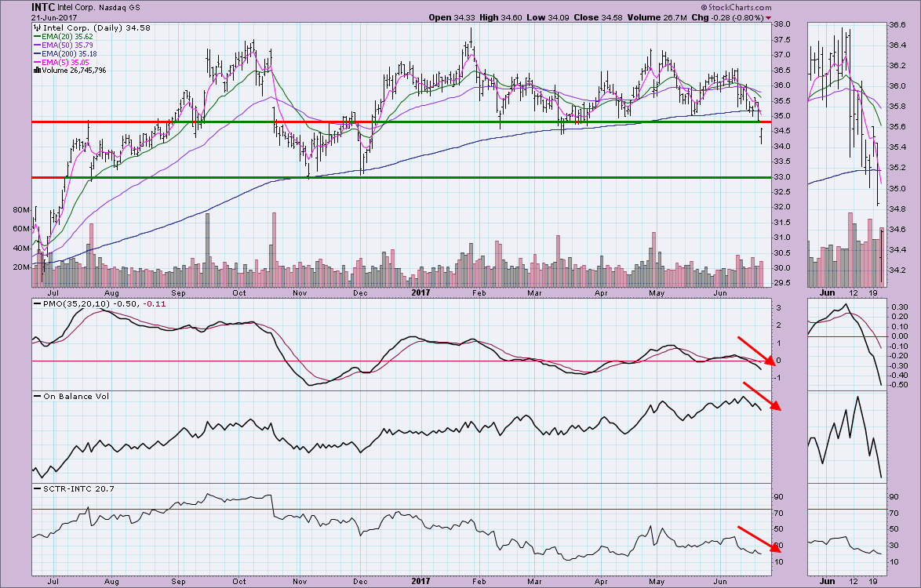This screenshot has height=588, width=921.
Task: Click the red arrow in the On Balance Vol panel
Action: [759, 396]
